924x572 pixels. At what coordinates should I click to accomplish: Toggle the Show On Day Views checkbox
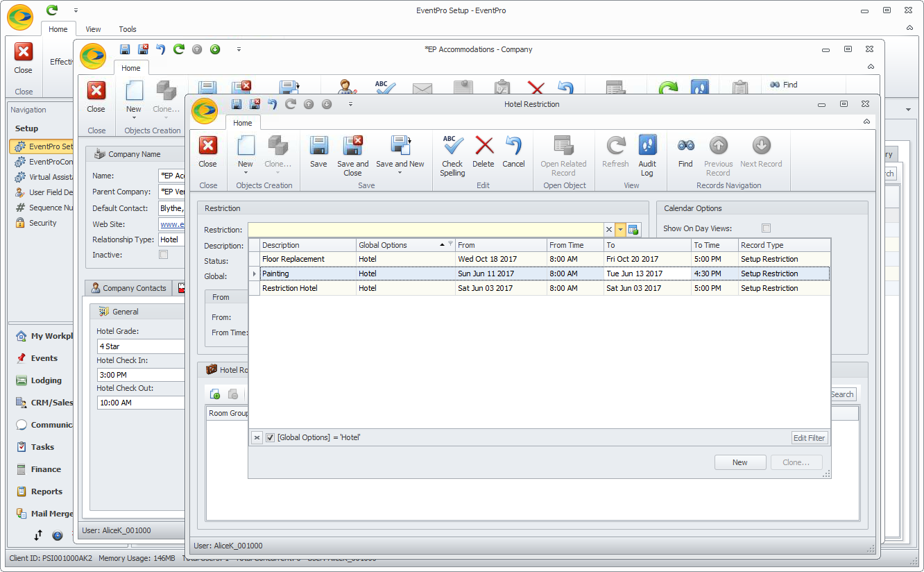767,228
